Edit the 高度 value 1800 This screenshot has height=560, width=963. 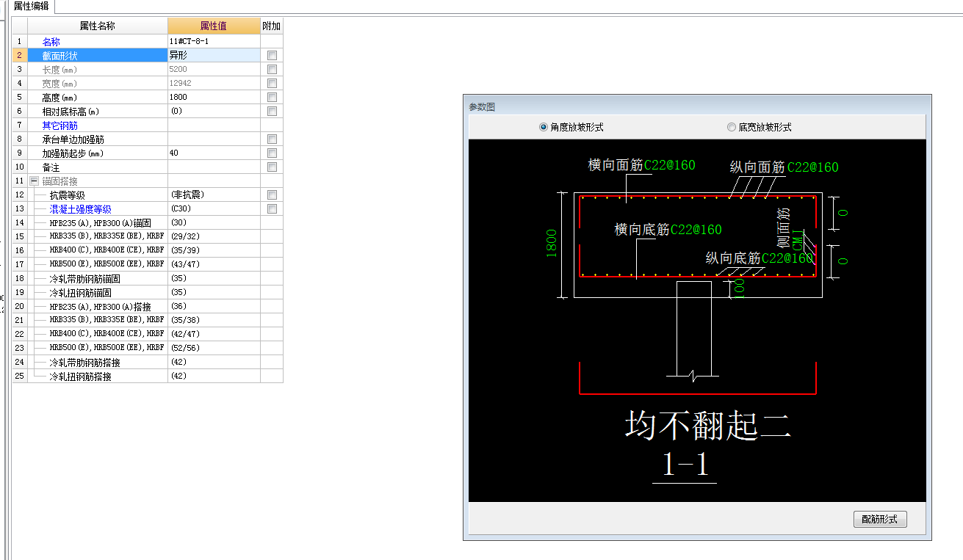(214, 97)
